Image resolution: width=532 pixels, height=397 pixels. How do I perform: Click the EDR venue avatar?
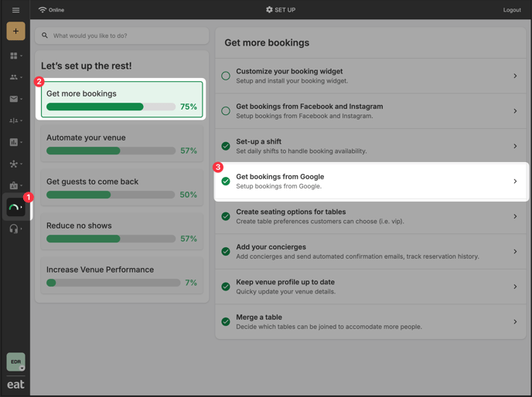(15, 361)
